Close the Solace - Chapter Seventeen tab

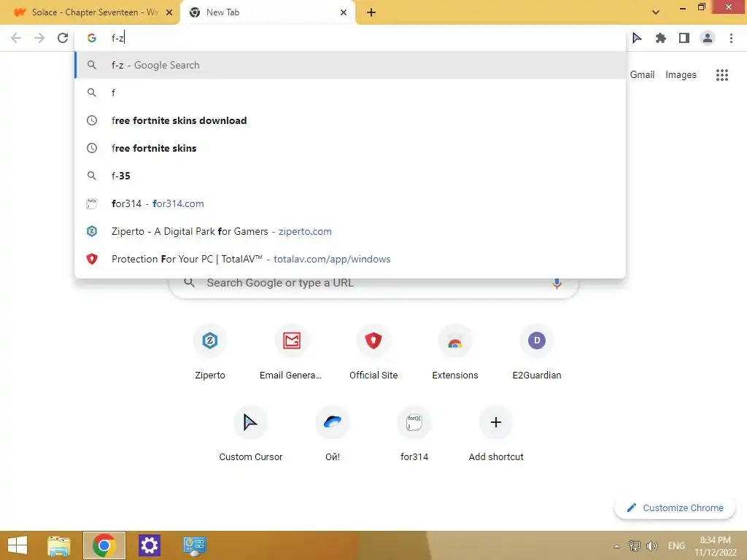coord(169,12)
